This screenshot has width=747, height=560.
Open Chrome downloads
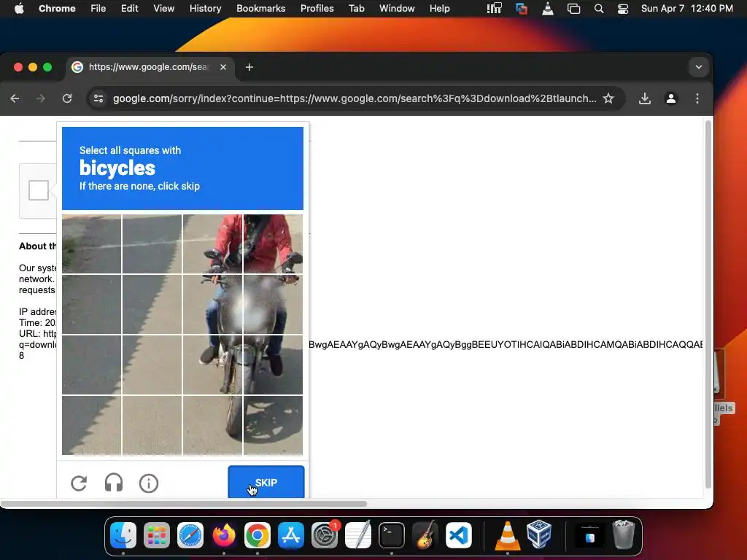click(x=645, y=98)
